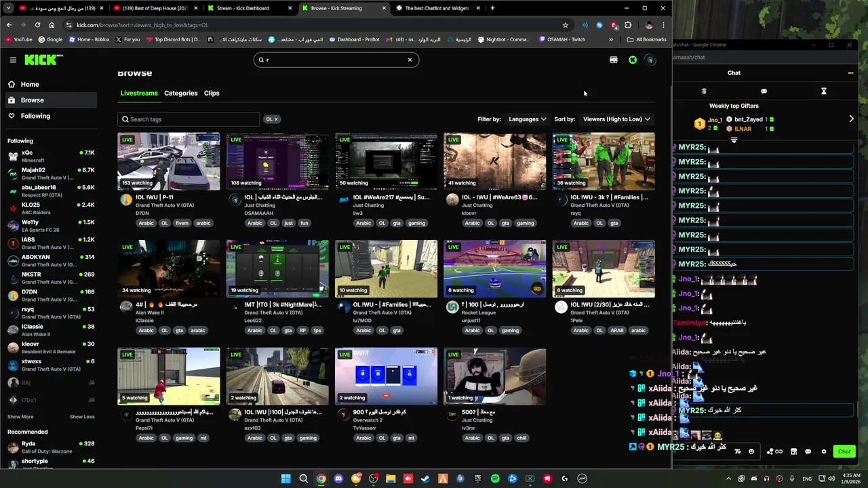Collapse the gifters panel handle
868x488 pixels.
tap(734, 140)
